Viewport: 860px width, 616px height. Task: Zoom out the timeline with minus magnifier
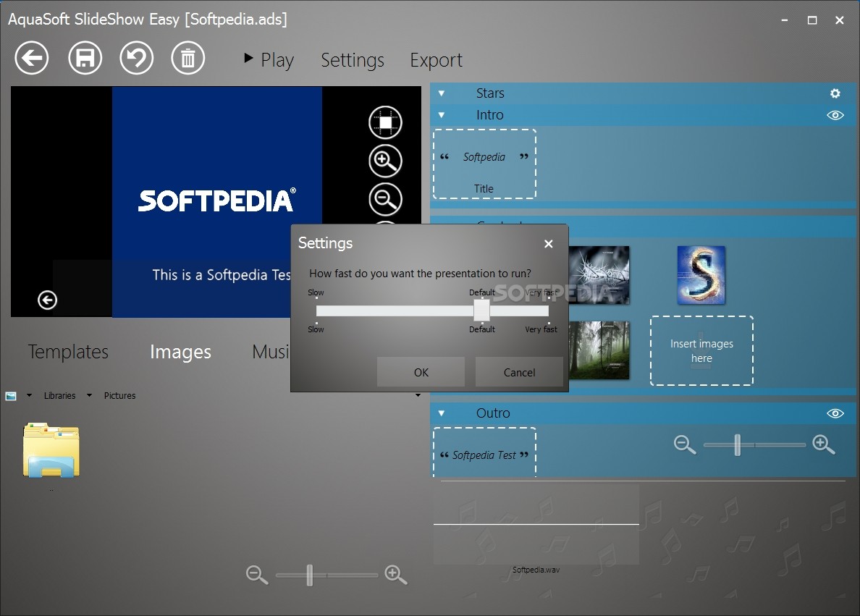685,444
